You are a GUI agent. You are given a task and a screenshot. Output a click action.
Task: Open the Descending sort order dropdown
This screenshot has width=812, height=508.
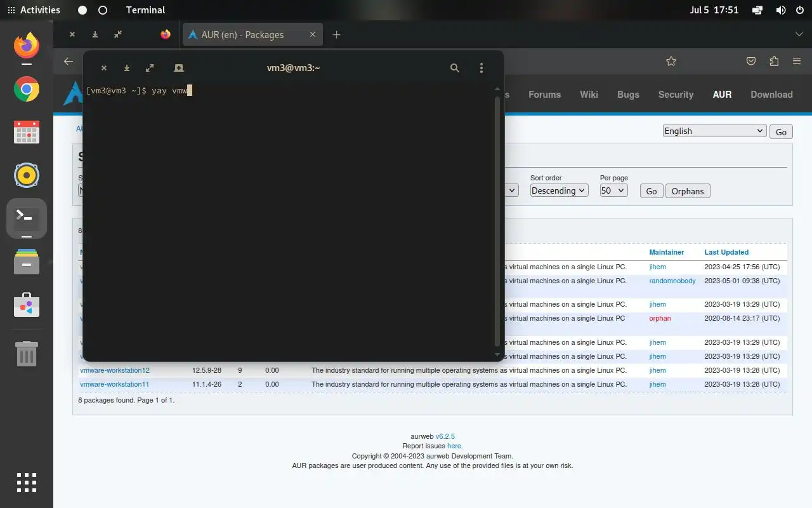click(560, 190)
